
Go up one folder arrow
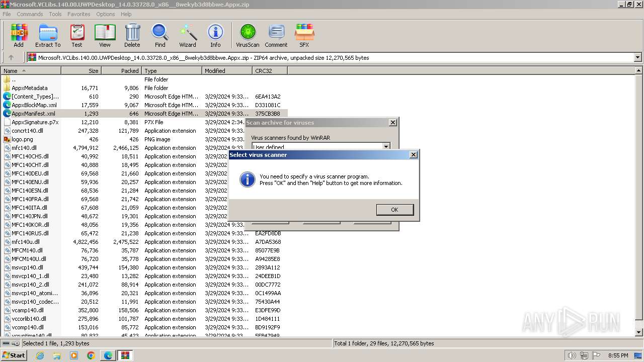point(11,58)
